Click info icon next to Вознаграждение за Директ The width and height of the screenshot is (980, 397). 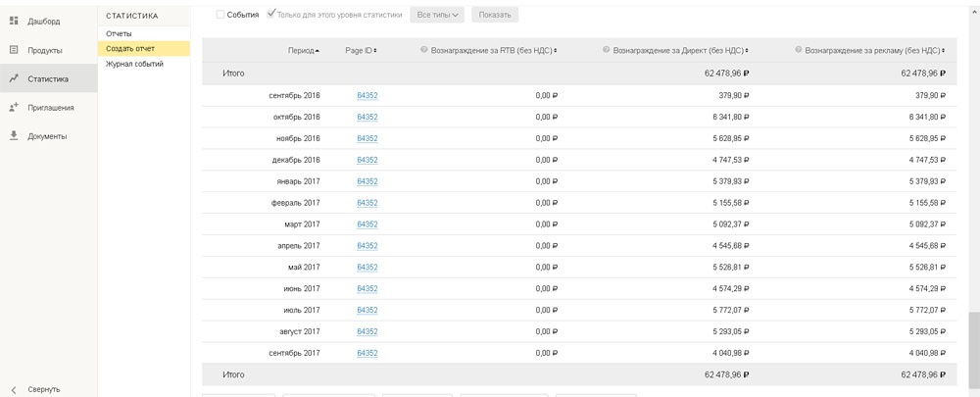[607, 50]
